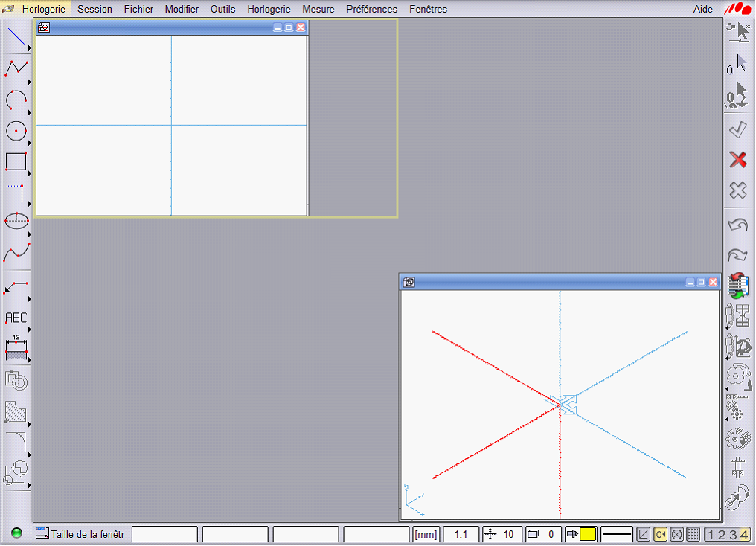Click the red X cancel icon
The height and width of the screenshot is (546, 756).
point(737,159)
